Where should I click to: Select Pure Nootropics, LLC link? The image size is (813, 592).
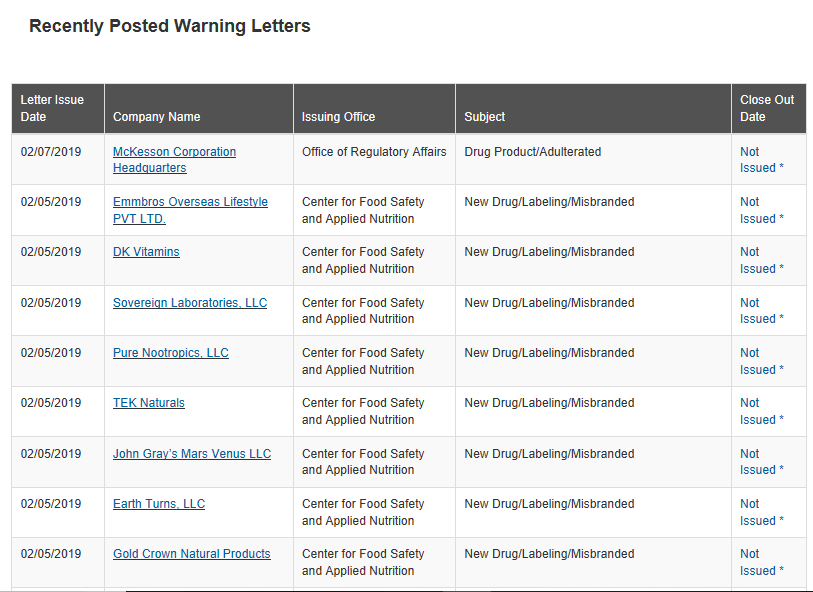coord(171,353)
